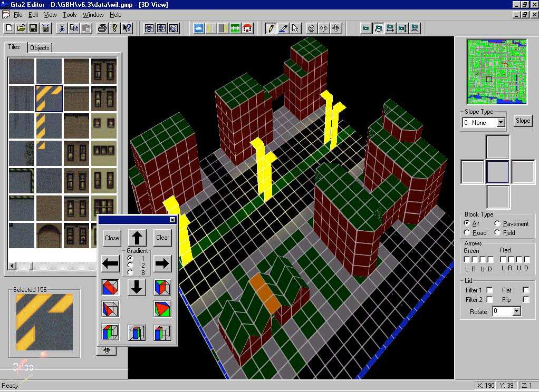Open the Window menu

pos(93,15)
